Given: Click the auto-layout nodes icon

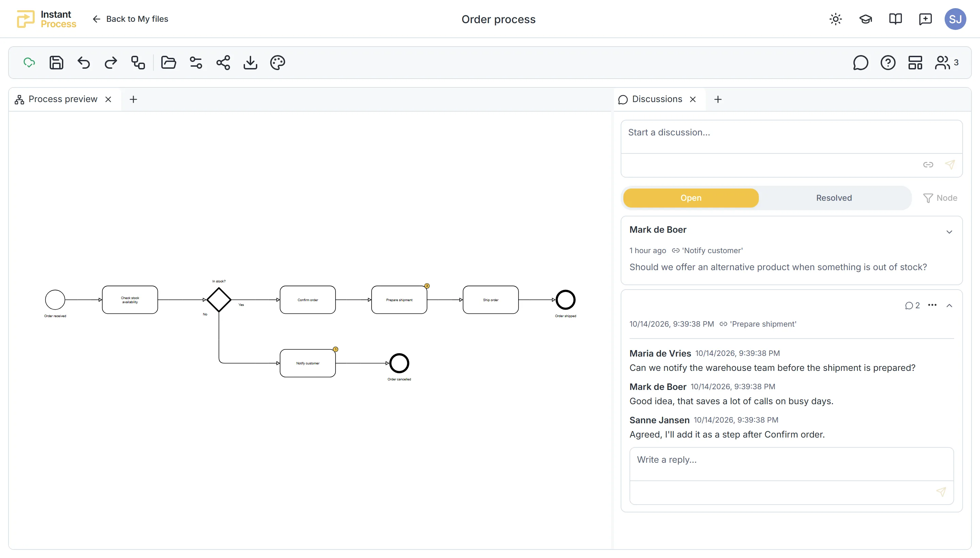Looking at the screenshot, I should [x=138, y=63].
